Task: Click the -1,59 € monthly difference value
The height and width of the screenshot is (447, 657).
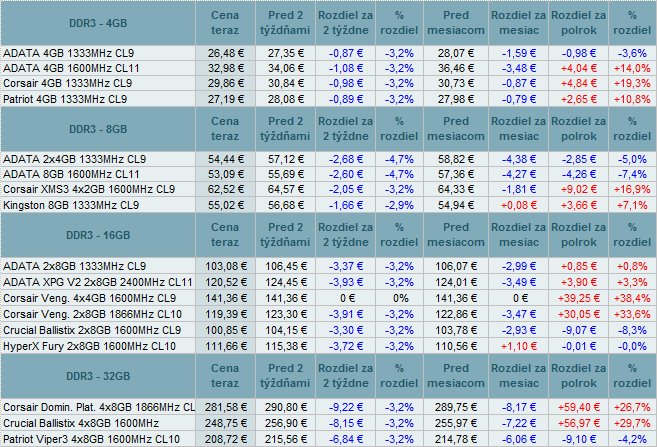Action: [x=519, y=53]
